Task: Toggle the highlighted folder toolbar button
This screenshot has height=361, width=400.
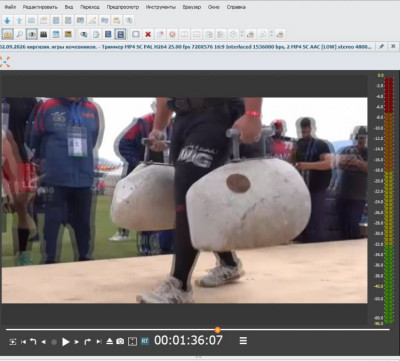Action: tap(7, 34)
